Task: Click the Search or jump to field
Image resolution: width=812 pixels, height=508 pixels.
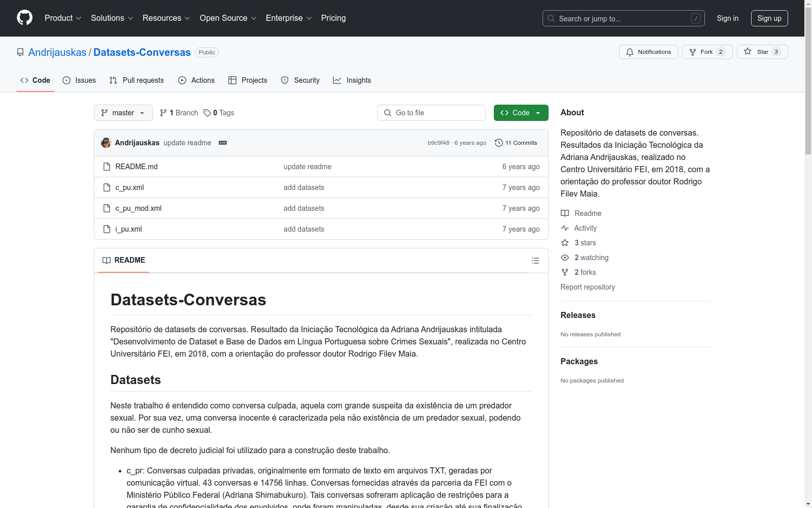Action: (624, 18)
